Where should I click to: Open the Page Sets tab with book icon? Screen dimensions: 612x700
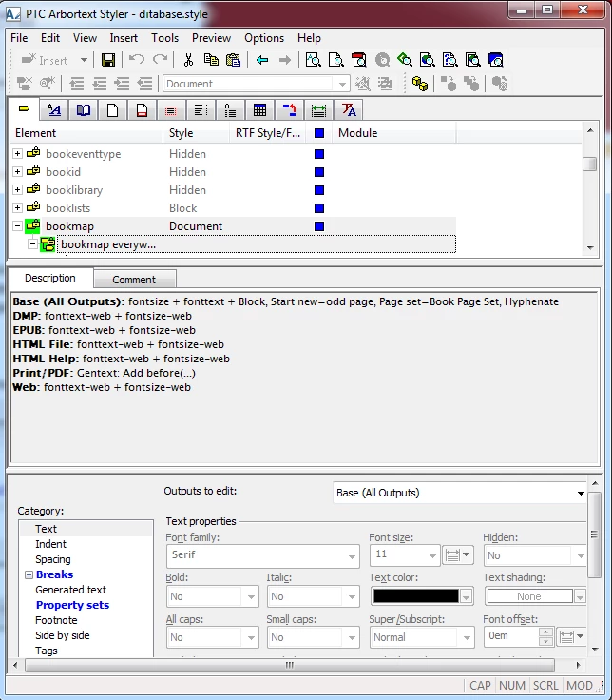pos(84,109)
